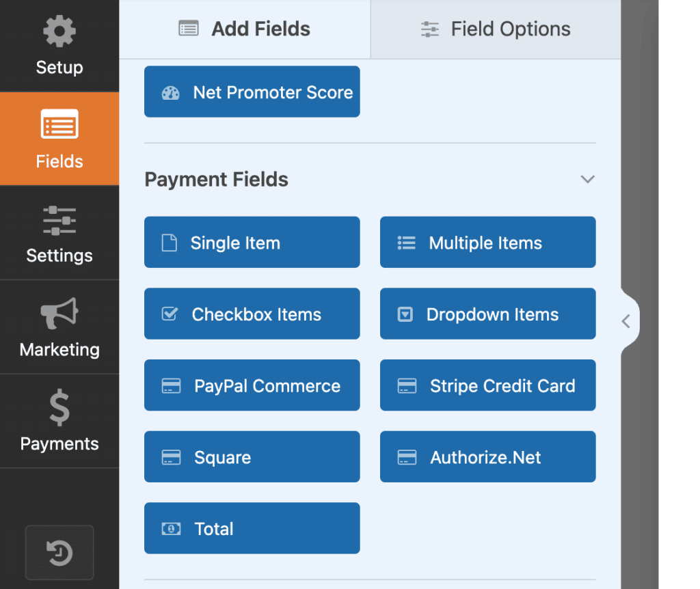This screenshot has height=589, width=700.
Task: Select the checkmark icon on Checkbox Items
Action: pos(171,314)
